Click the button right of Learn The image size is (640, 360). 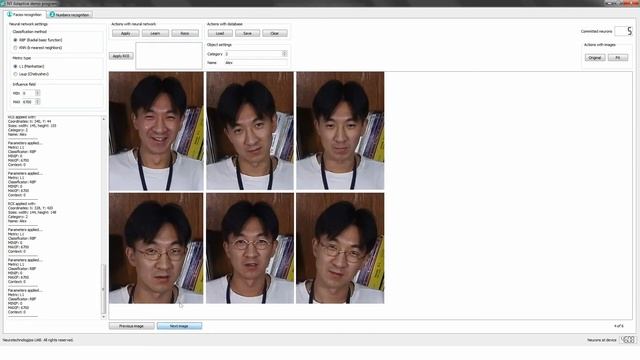click(185, 33)
